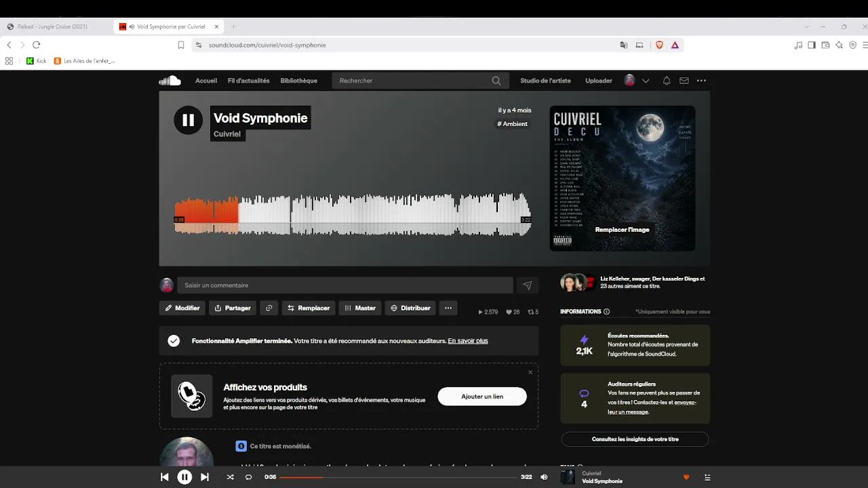
Task: Open the Master button
Action: coord(360,308)
